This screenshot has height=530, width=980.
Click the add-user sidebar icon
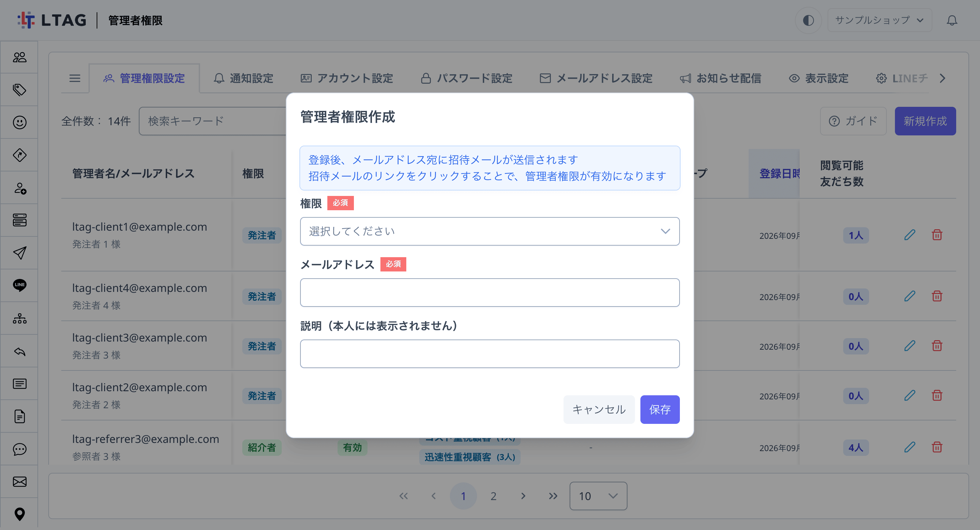pos(19,188)
